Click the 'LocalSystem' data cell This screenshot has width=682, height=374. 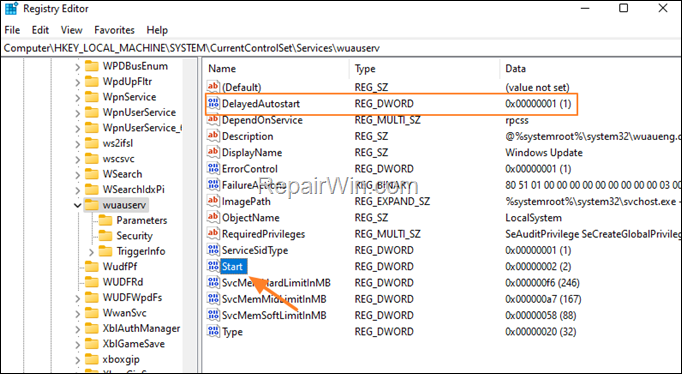(x=533, y=218)
